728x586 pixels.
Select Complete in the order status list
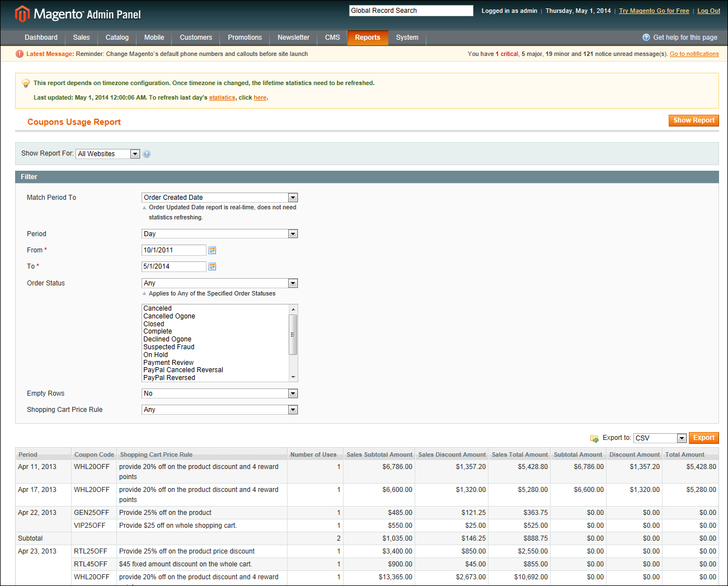tap(157, 331)
